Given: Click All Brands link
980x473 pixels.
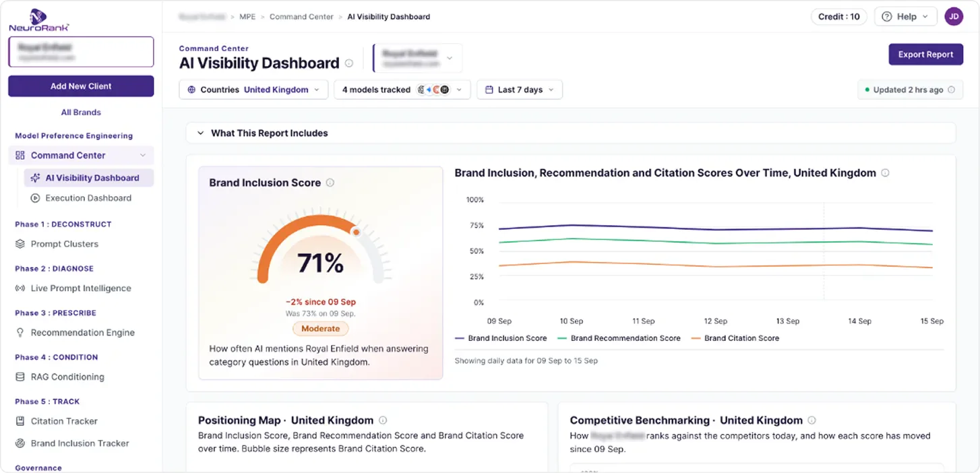Looking at the screenshot, I should tap(81, 113).
